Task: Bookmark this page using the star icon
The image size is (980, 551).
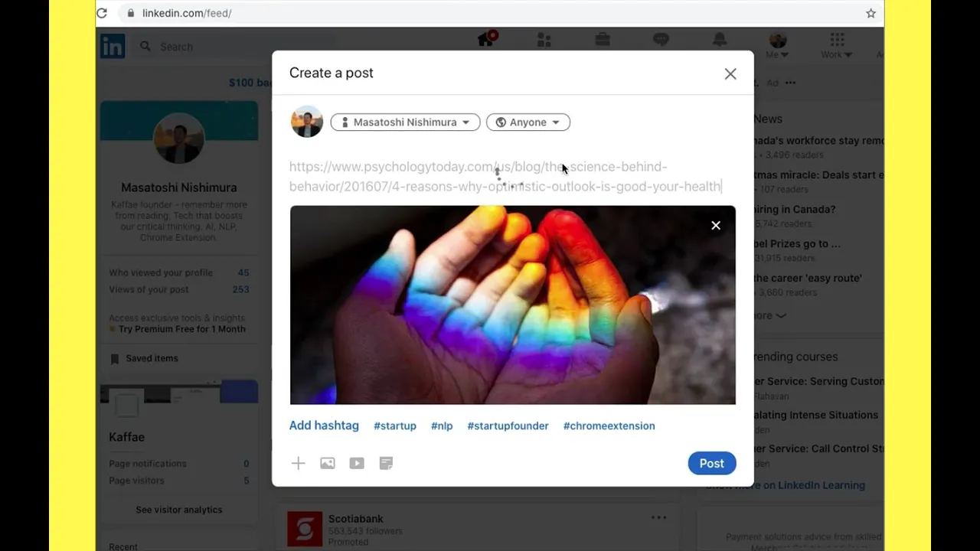Action: (871, 13)
